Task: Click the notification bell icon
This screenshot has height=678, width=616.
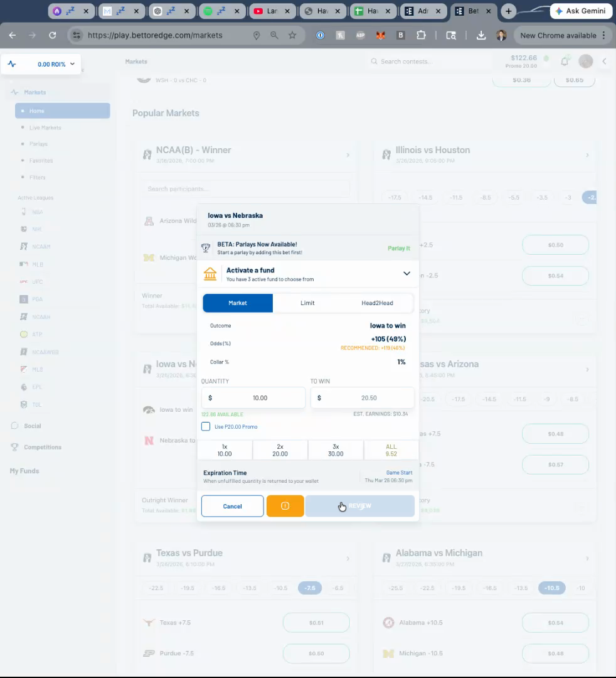Action: (x=565, y=62)
